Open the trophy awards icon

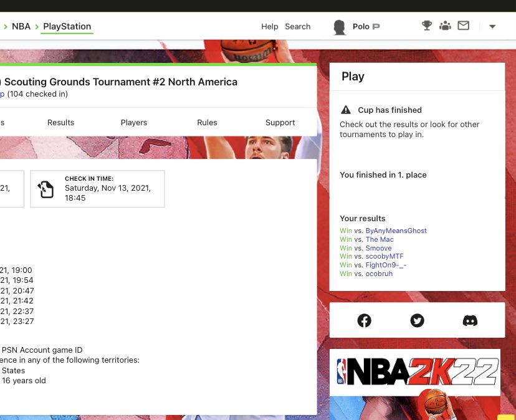point(426,26)
